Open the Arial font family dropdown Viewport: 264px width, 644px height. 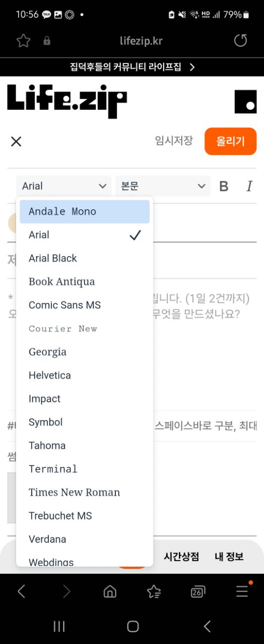point(64,186)
